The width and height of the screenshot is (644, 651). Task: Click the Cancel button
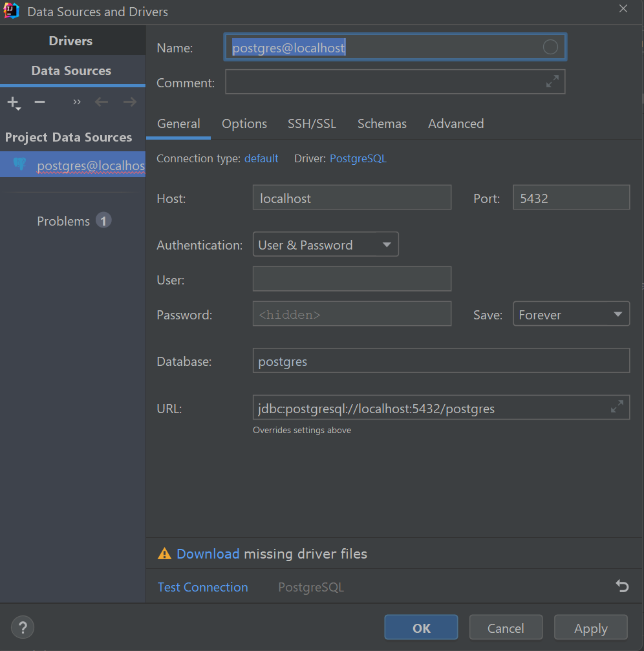tap(506, 627)
